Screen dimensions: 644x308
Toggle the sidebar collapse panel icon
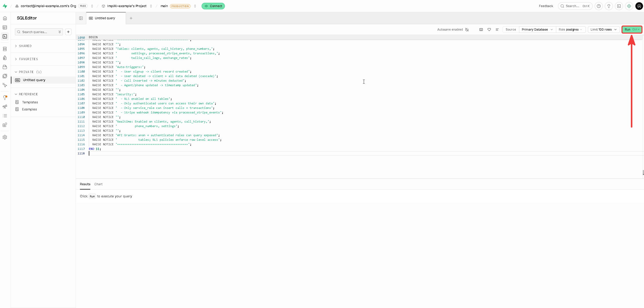[81, 18]
